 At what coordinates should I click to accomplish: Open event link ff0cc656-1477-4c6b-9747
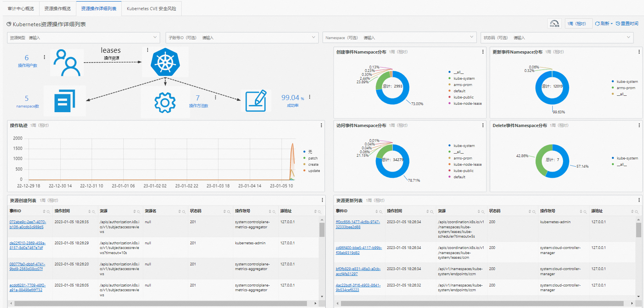(x=358, y=224)
